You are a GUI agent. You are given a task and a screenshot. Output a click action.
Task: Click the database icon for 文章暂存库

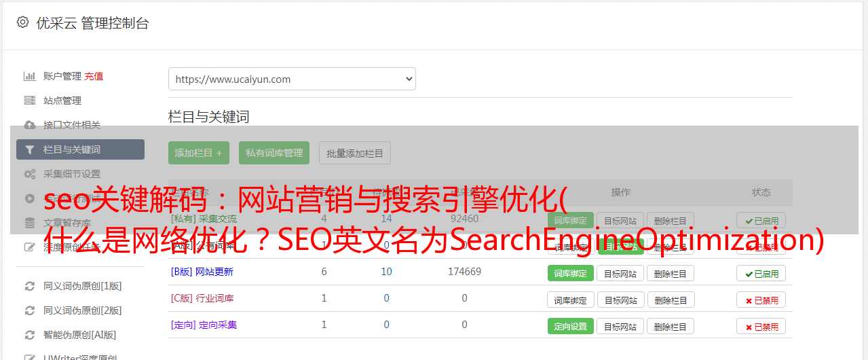(x=30, y=223)
